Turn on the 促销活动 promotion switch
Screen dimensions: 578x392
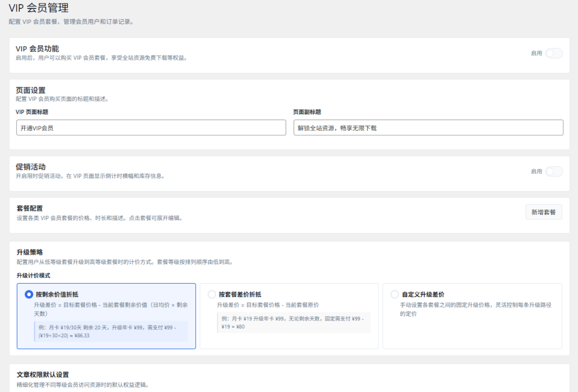pyautogui.click(x=554, y=171)
